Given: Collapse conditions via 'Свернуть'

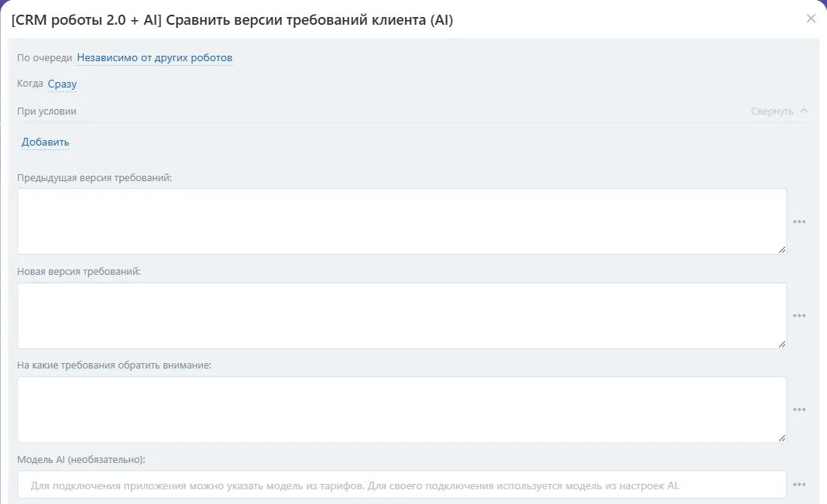Looking at the screenshot, I should coord(779,111).
